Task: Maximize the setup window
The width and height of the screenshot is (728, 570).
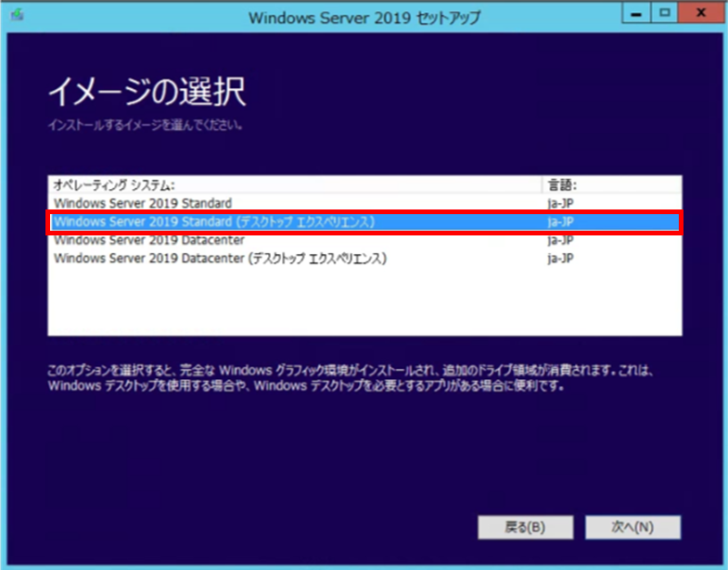Action: point(664,13)
